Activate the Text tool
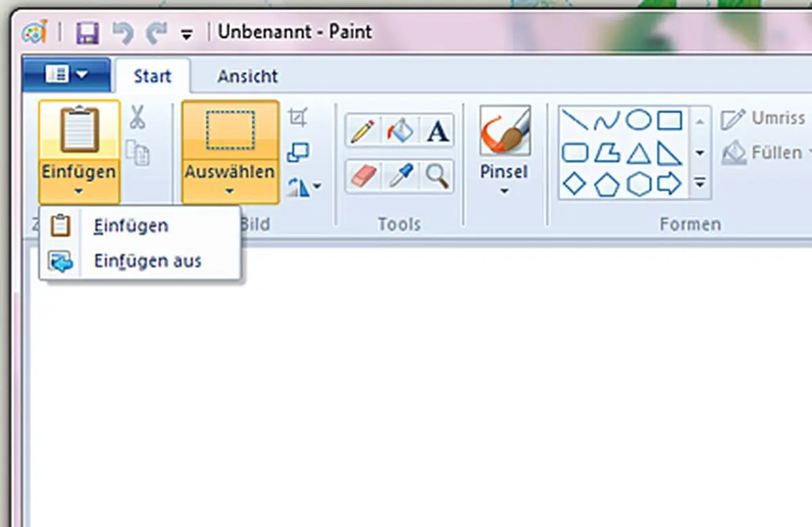The height and width of the screenshot is (527, 812). click(436, 131)
